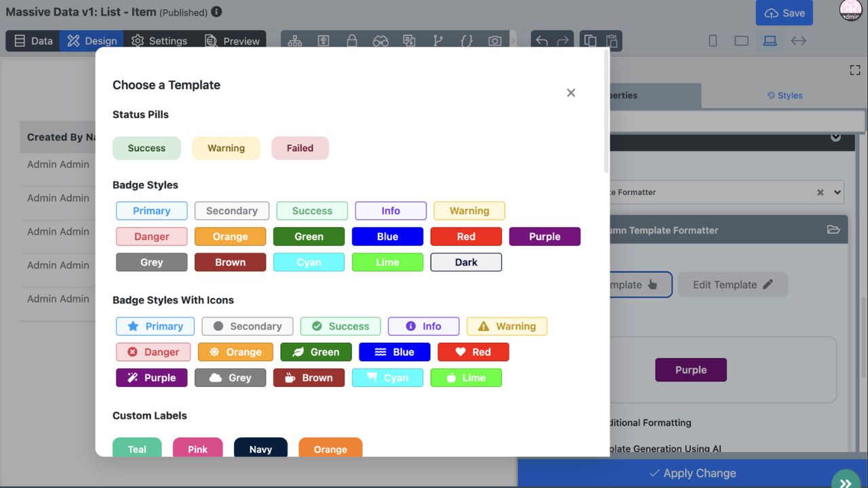Close the Choose a Template dialog

click(x=571, y=93)
